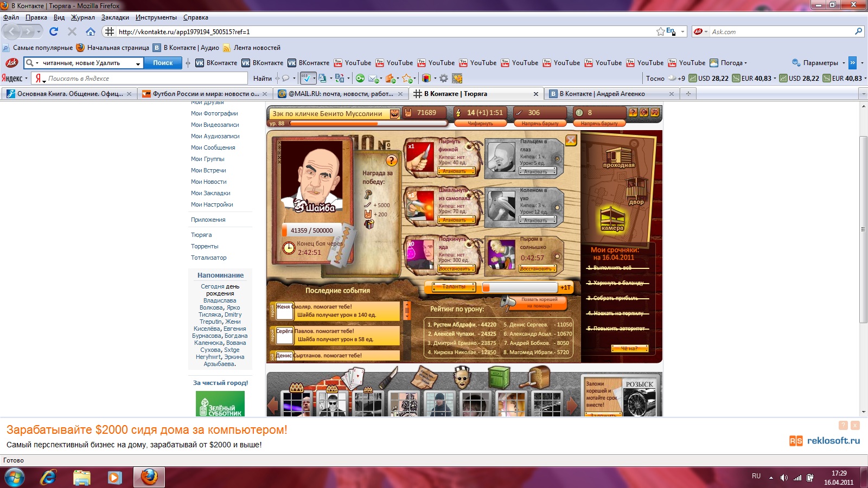Click the Чифирнуть button

click(480, 123)
